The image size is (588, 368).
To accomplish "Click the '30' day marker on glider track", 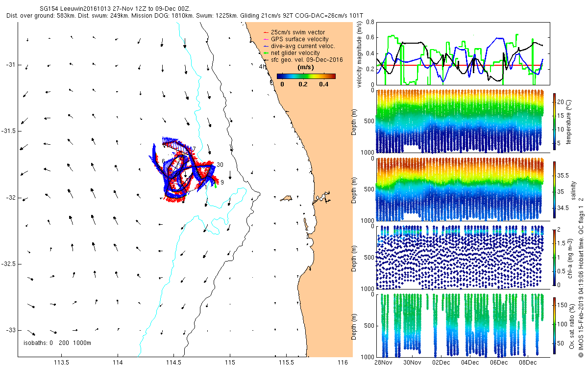I will [220, 165].
